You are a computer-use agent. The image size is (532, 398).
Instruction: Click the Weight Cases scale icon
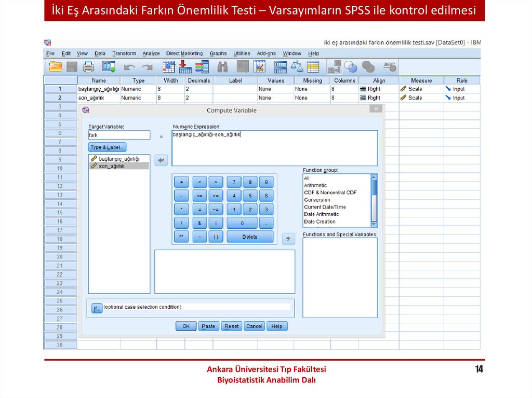(x=297, y=66)
